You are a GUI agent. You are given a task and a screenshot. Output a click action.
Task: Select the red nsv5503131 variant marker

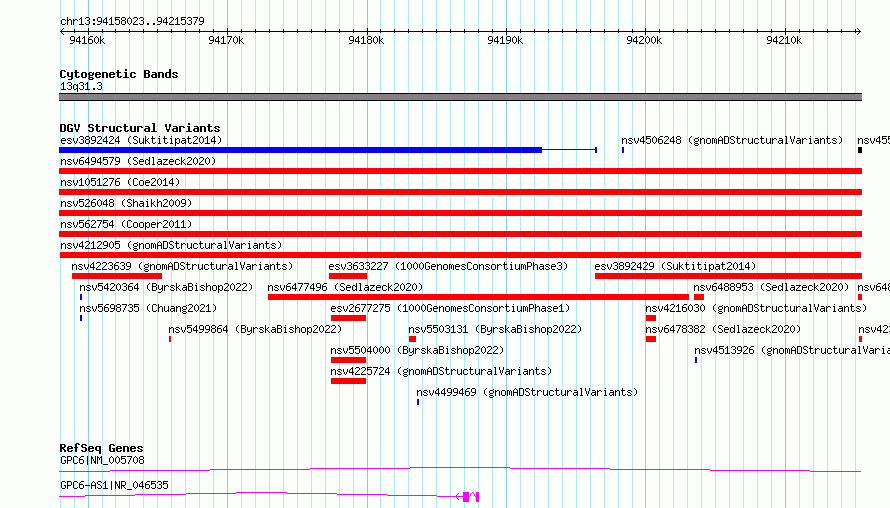pyautogui.click(x=413, y=339)
